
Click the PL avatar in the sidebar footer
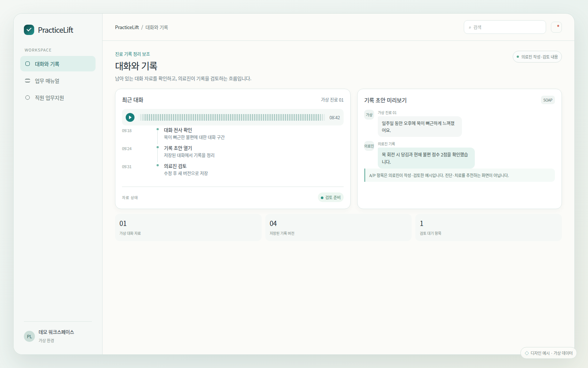[x=29, y=336]
